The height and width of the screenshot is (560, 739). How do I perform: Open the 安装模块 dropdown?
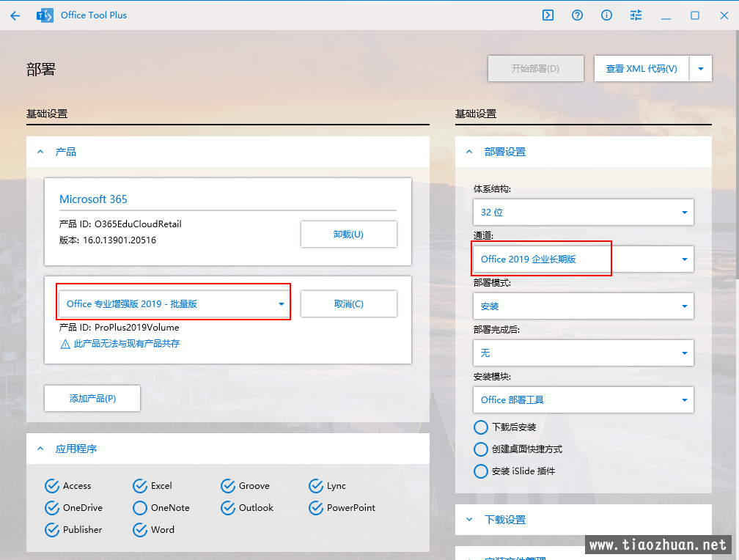point(584,399)
